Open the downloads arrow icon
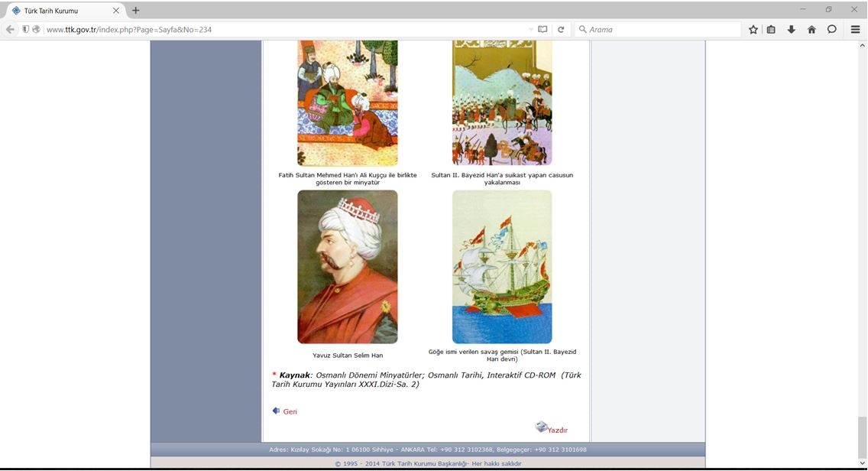 (792, 29)
